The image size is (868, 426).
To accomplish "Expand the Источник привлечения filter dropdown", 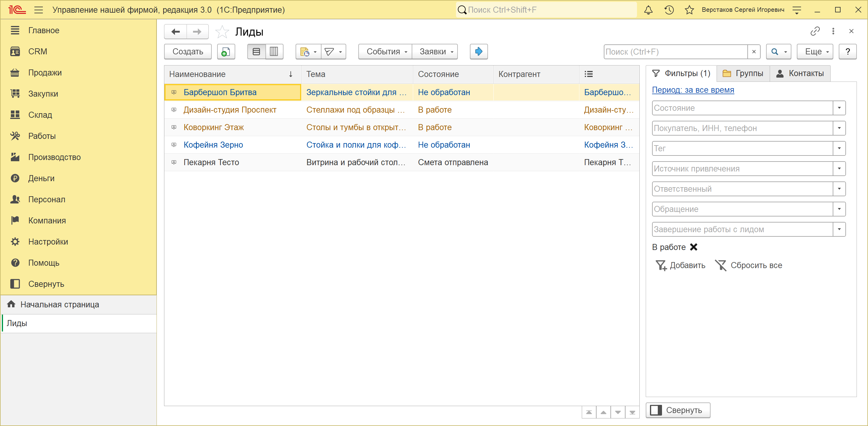I will click(839, 169).
